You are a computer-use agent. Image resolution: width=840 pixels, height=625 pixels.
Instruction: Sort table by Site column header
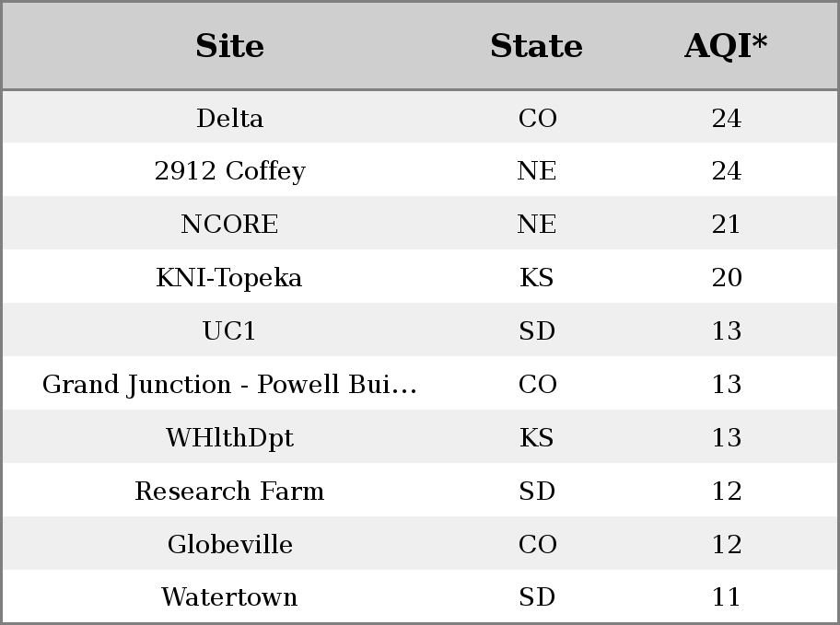229,46
